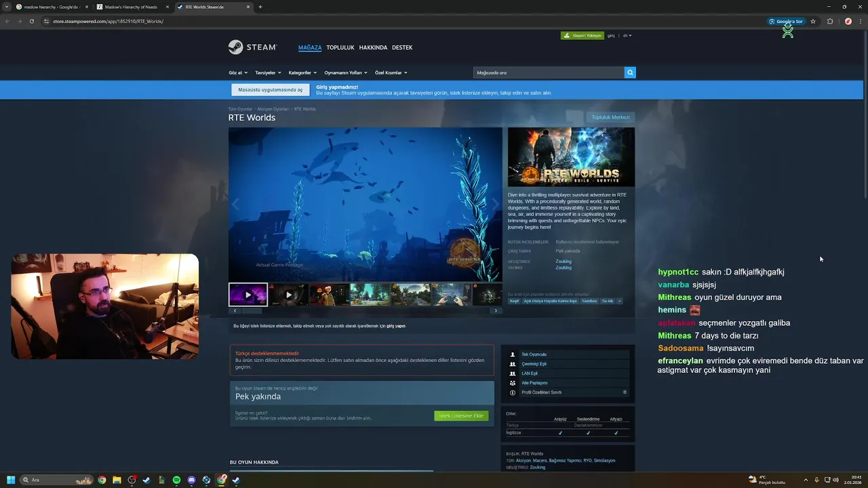
Task: Click the Aksiyon Oyunları breadcrumb
Action: tap(273, 109)
